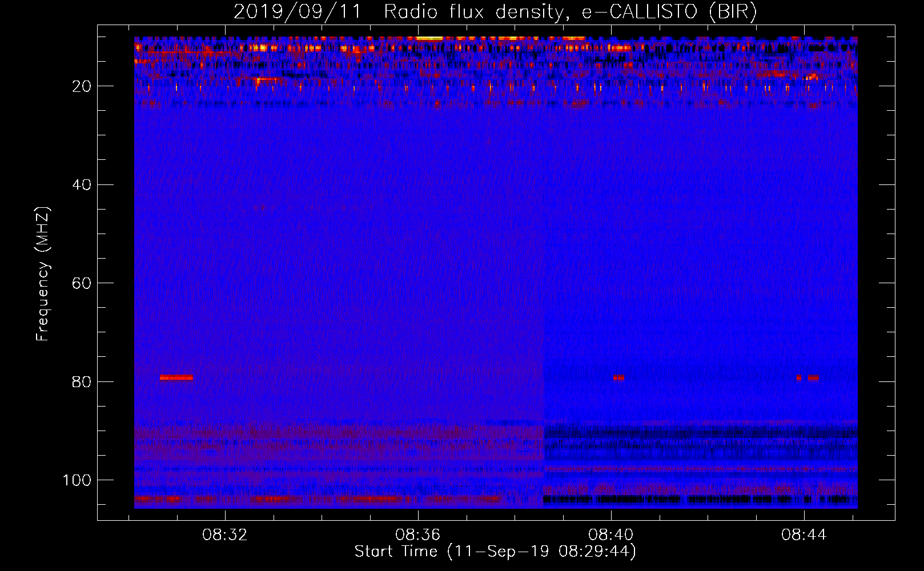Click the 'Start Time (11-Sep-19 08:29:44)' label
The height and width of the screenshot is (571, 924).
[495, 552]
